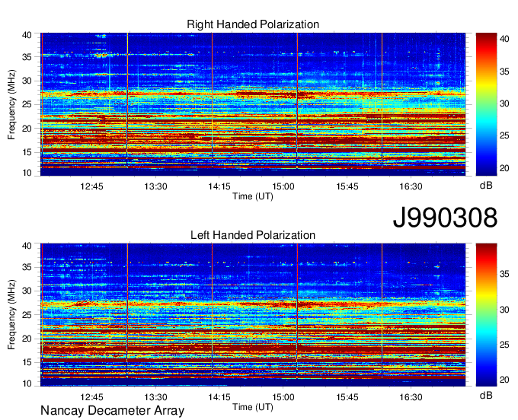Click the 15 MHz tick on upper plot

[27, 152]
